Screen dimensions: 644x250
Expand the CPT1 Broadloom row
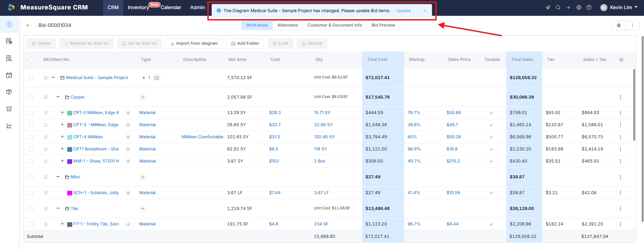(x=62, y=149)
